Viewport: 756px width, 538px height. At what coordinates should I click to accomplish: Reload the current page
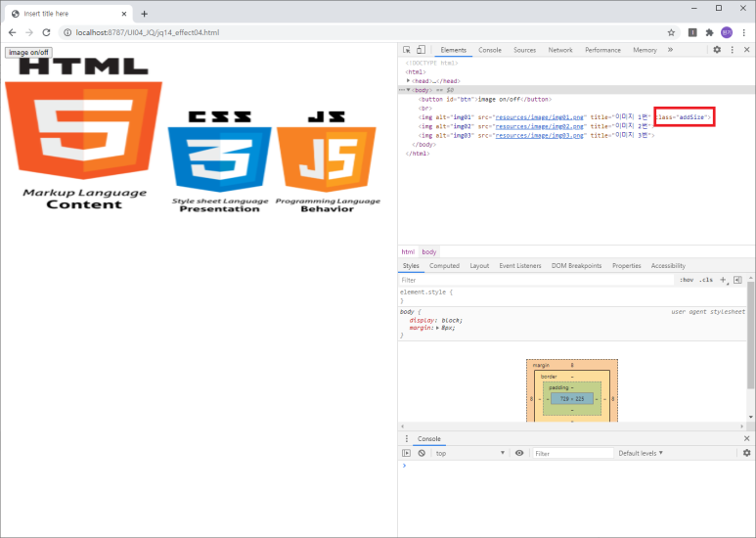coord(46,32)
